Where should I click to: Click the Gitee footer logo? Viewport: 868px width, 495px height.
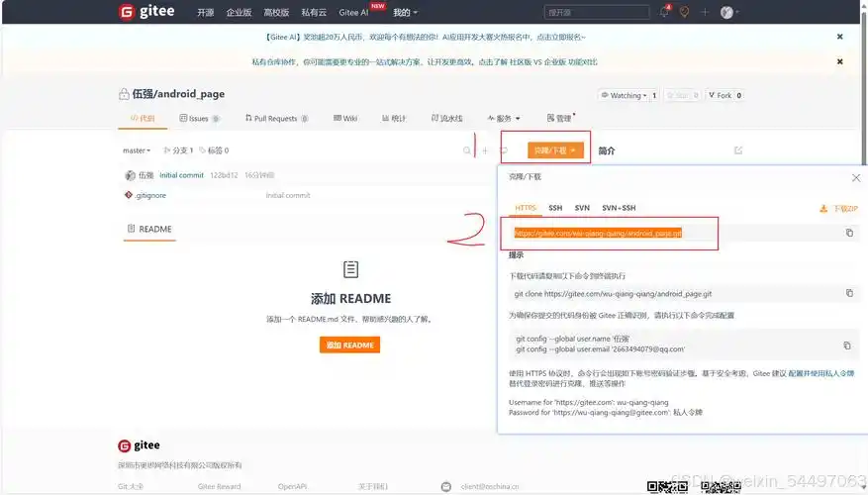[x=139, y=445]
